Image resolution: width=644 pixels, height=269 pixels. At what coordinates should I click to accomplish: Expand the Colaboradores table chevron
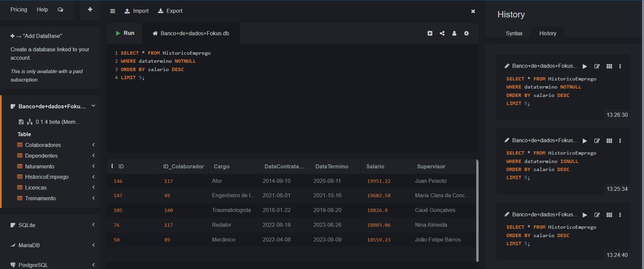point(94,145)
